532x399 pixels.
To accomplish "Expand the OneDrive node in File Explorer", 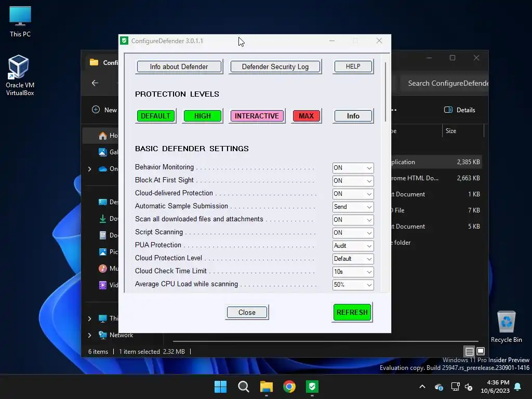I will coord(89,169).
